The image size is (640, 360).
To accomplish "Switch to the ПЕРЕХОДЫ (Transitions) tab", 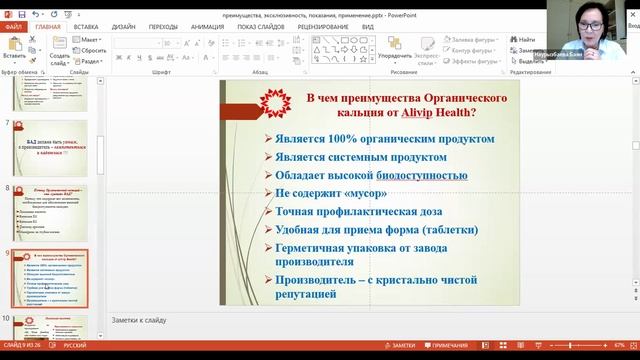I will [163, 27].
